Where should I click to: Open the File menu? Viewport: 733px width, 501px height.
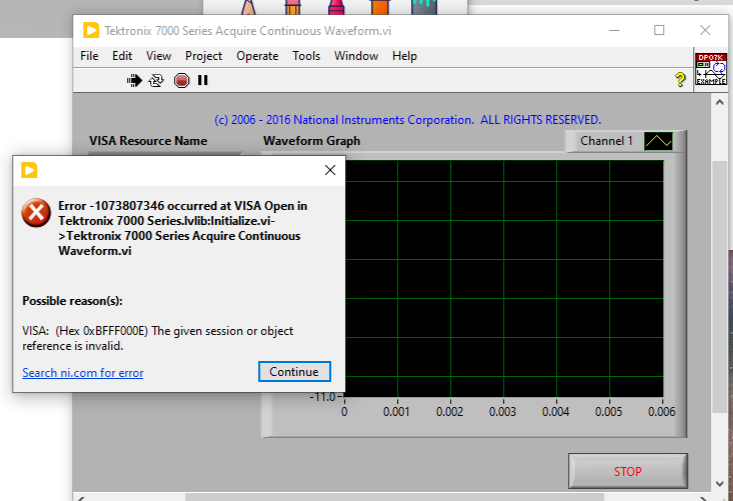[89, 56]
